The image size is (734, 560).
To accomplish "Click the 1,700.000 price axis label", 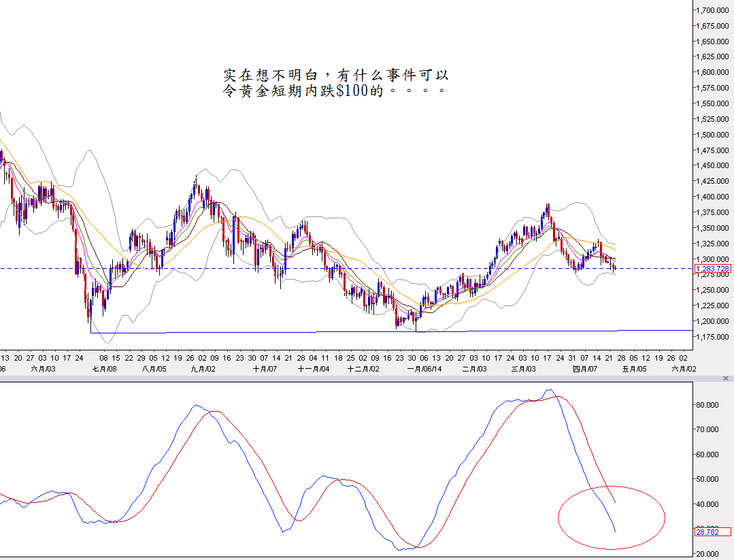I will [712, 10].
